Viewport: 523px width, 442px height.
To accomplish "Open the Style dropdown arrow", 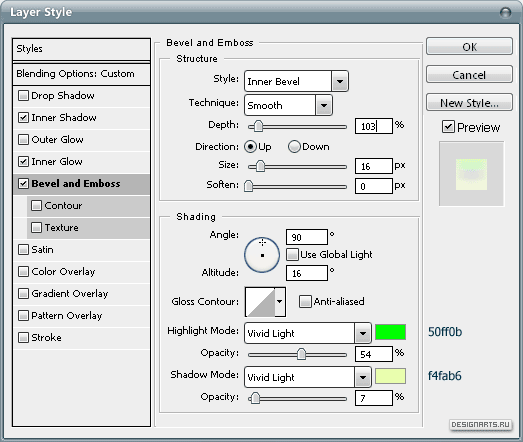I will coord(340,81).
